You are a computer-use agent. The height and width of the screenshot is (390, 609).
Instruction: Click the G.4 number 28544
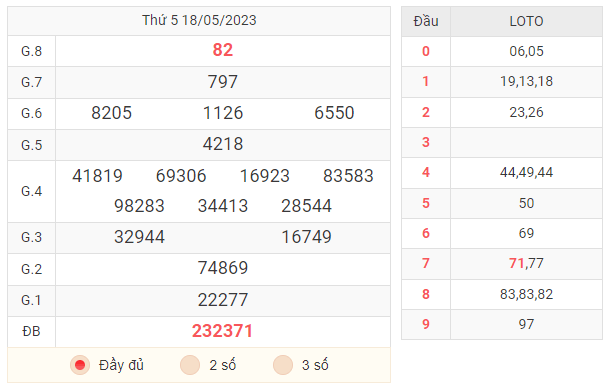(x=306, y=206)
